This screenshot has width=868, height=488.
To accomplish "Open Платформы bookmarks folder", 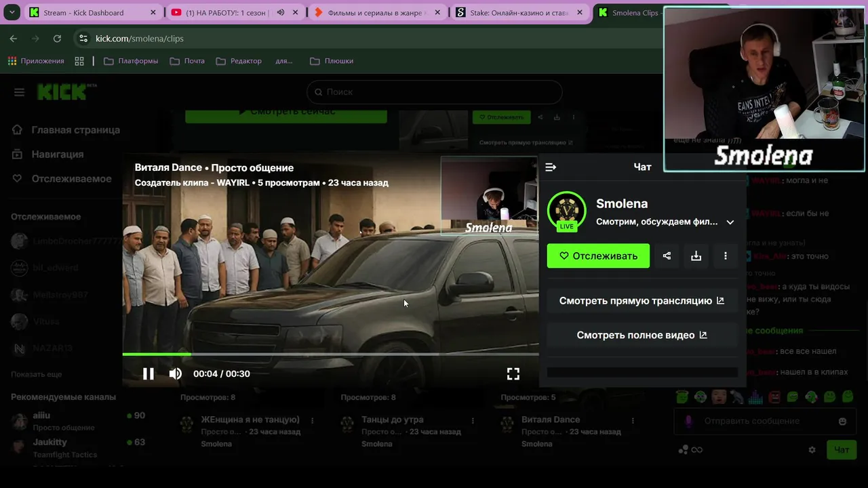I will coord(131,61).
